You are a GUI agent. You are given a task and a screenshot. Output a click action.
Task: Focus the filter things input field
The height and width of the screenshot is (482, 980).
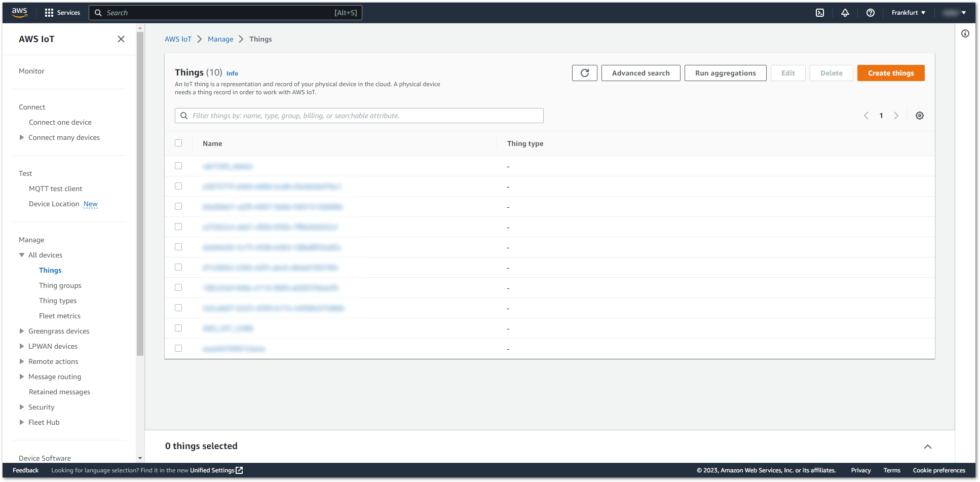pyautogui.click(x=359, y=116)
